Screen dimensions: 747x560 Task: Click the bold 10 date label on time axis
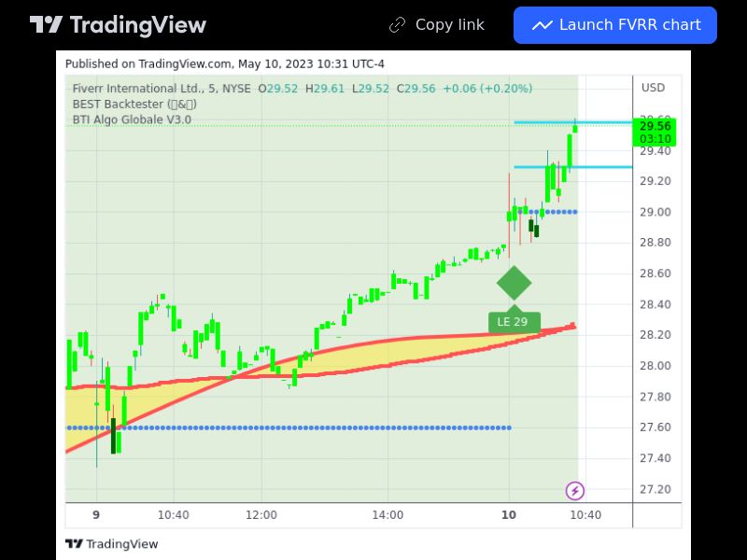509,515
